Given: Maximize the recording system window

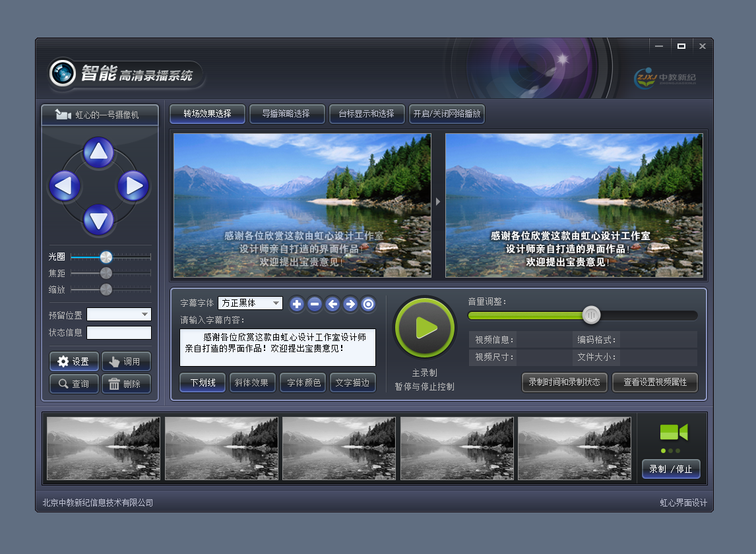Looking at the screenshot, I should (681, 46).
